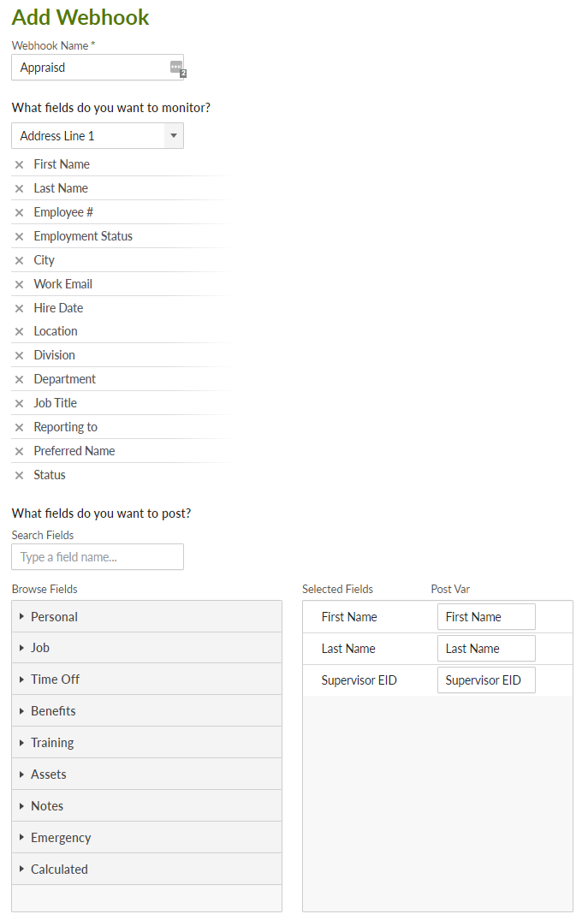Delete Job Title monitored field

[20, 404]
